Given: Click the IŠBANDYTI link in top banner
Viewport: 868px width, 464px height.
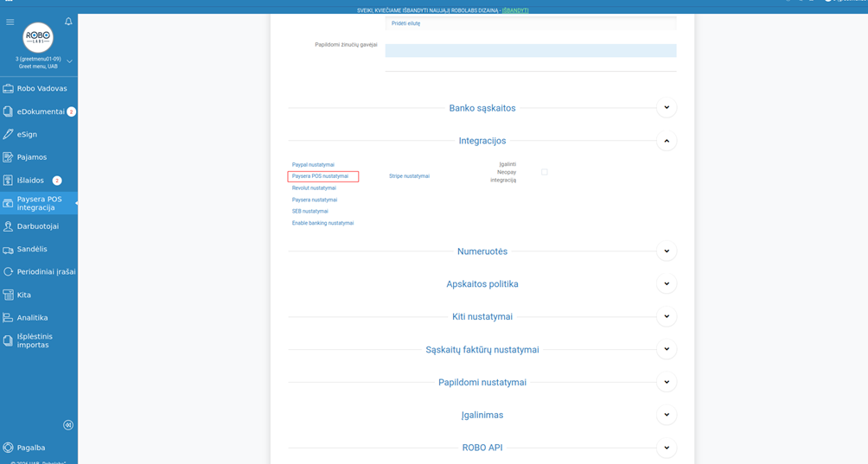Looking at the screenshot, I should click(x=514, y=10).
